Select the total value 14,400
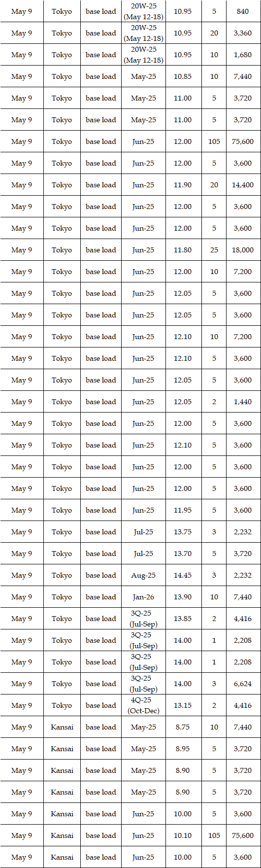The image size is (261, 868). point(243,185)
